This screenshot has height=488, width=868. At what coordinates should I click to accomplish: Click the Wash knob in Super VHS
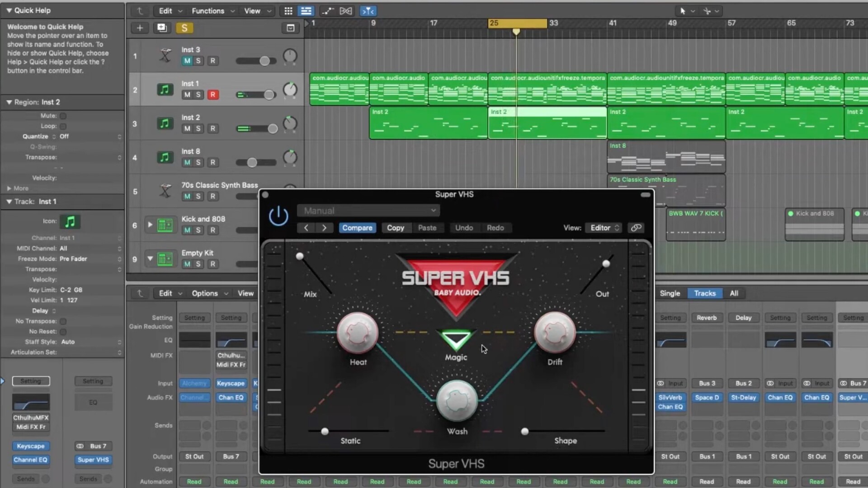point(457,401)
